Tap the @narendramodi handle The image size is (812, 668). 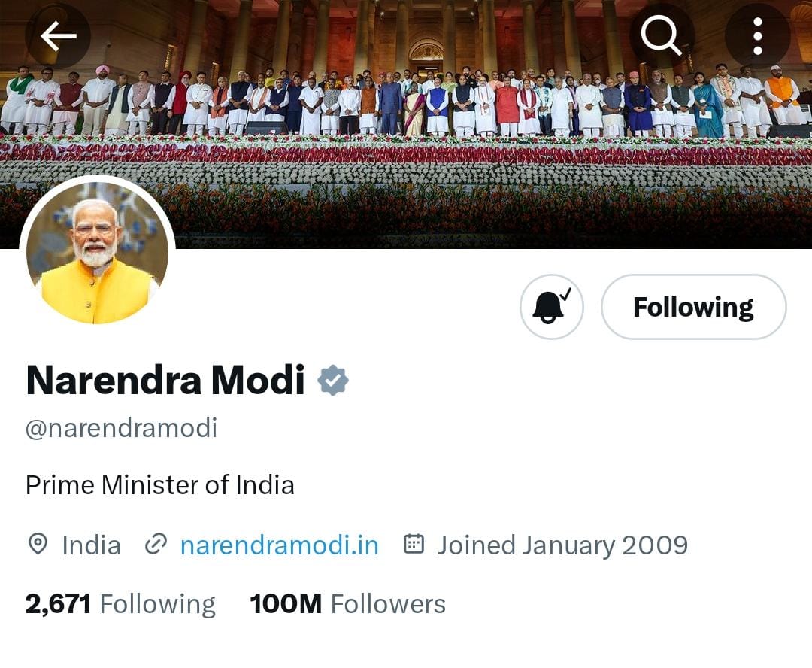coord(121,428)
